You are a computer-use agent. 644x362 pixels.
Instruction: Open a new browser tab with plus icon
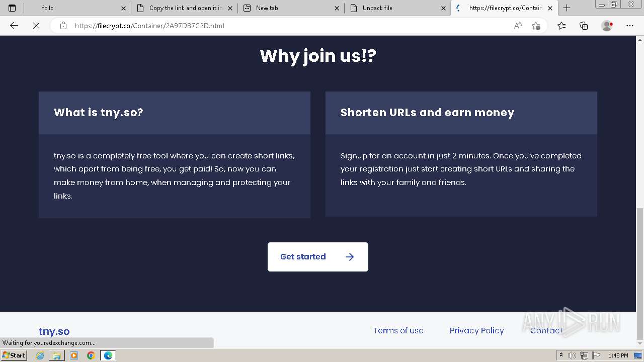[567, 8]
